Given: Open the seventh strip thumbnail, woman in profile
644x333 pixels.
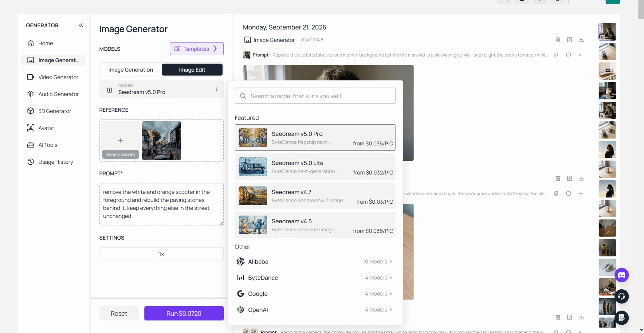Looking at the screenshot, I should tap(607, 150).
